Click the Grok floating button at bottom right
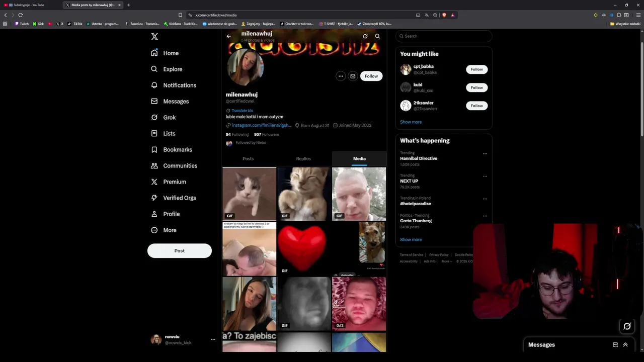 pos(627,326)
